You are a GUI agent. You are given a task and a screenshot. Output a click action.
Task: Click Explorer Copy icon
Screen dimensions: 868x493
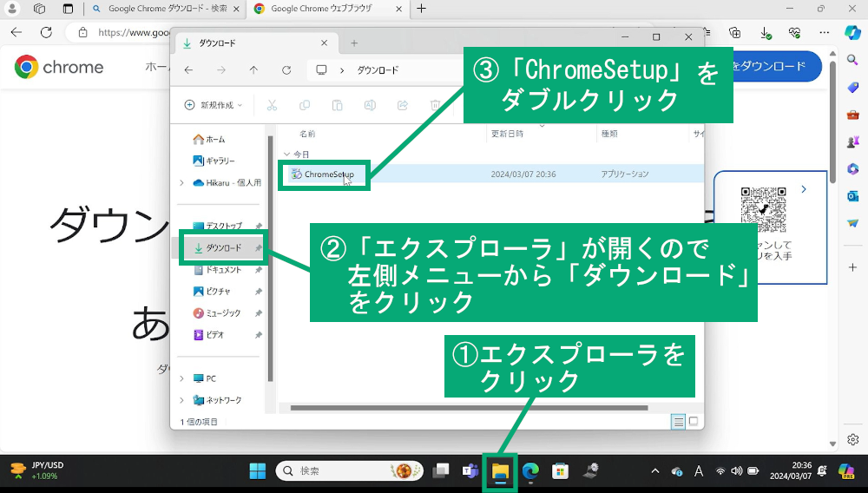(x=305, y=105)
